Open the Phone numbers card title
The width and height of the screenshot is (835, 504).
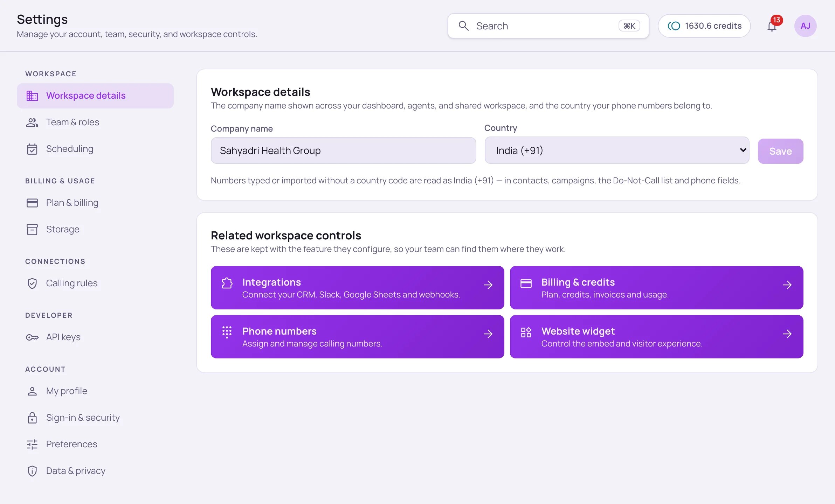point(279,331)
